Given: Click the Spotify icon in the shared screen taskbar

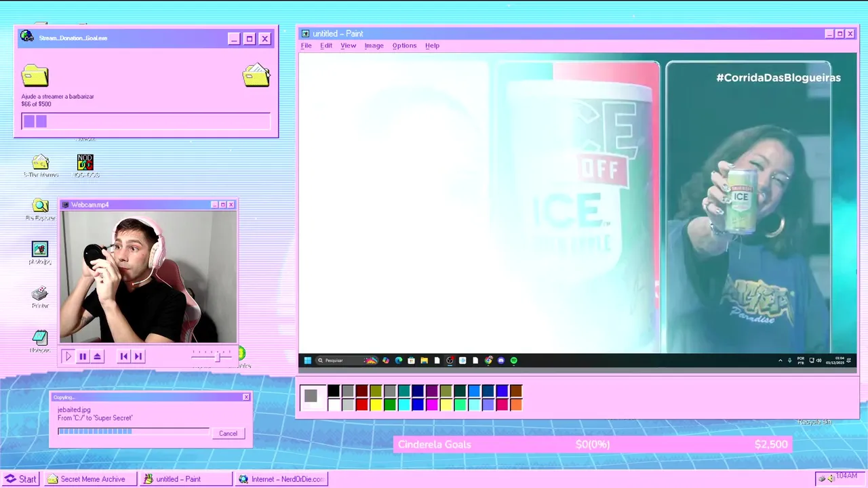Looking at the screenshot, I should (514, 361).
